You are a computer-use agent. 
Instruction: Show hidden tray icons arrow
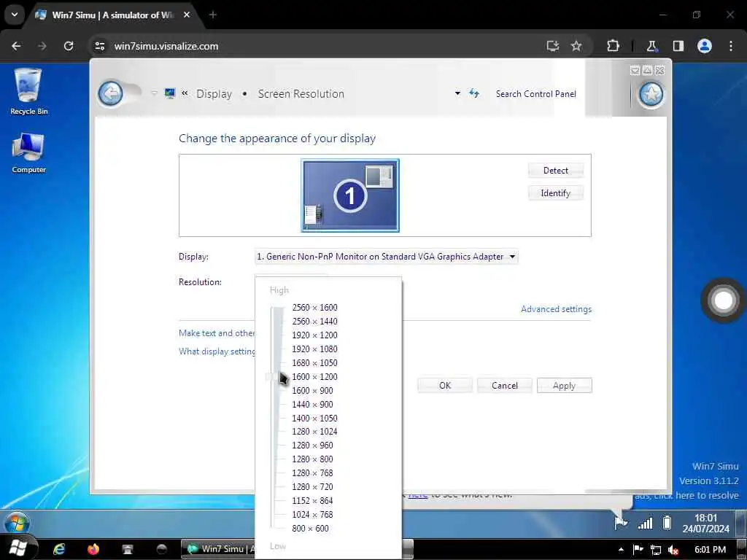(621, 550)
